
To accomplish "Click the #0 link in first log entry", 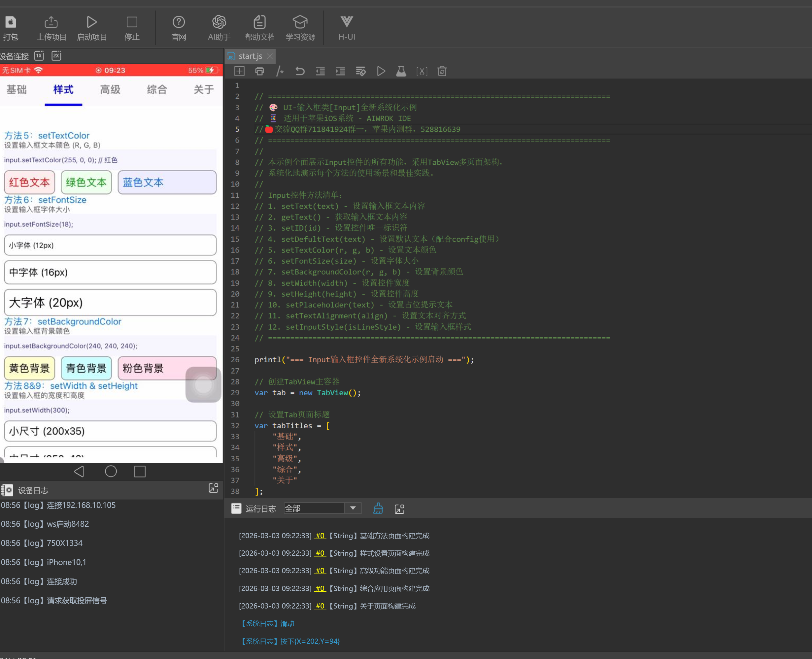I will click(320, 536).
